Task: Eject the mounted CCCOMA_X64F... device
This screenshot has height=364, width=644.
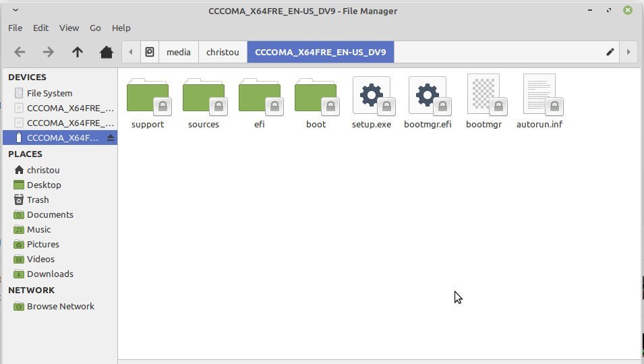Action: [110, 138]
